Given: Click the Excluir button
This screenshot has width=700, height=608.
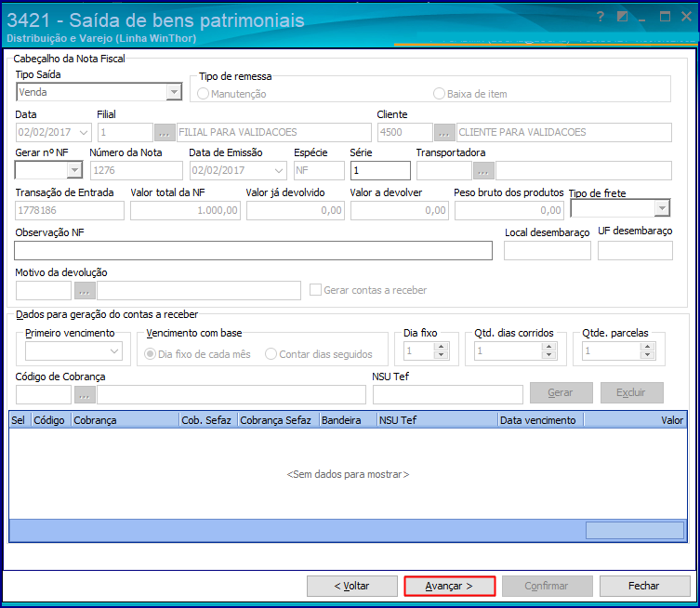Looking at the screenshot, I should click(631, 393).
